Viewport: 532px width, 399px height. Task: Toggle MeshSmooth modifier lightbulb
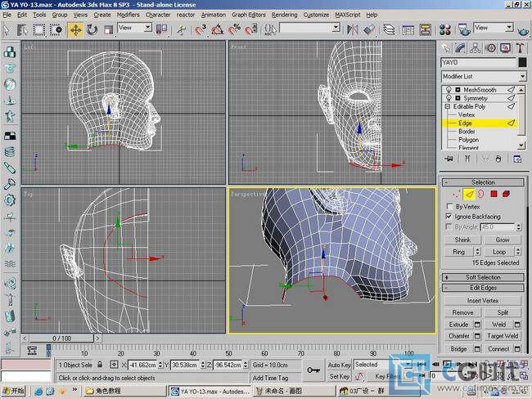pyautogui.click(x=449, y=89)
